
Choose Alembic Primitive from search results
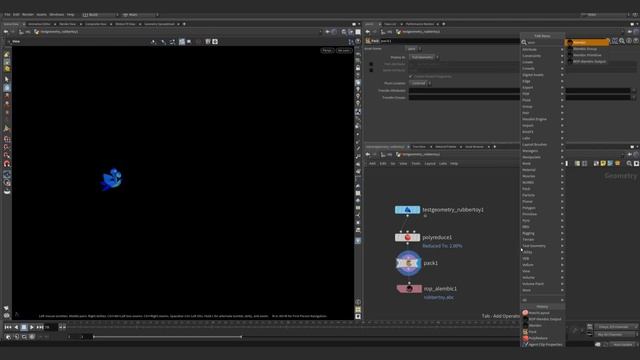coord(587,55)
